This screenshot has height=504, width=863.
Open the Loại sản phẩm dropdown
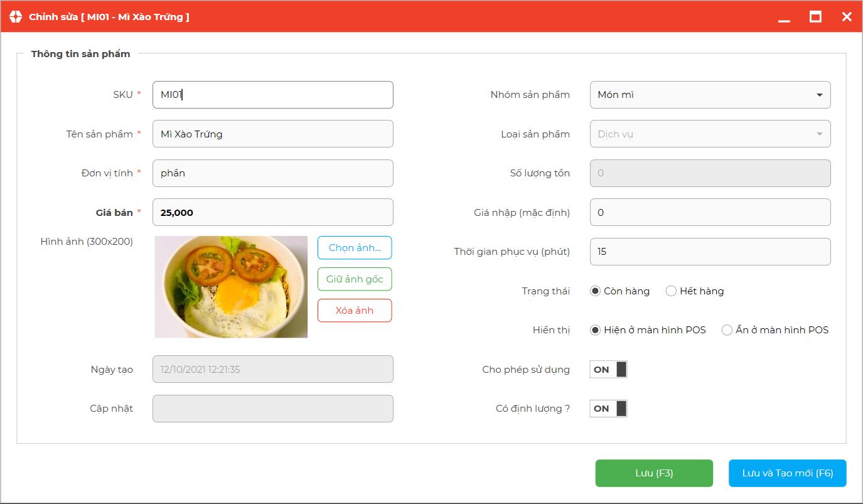[710, 134]
